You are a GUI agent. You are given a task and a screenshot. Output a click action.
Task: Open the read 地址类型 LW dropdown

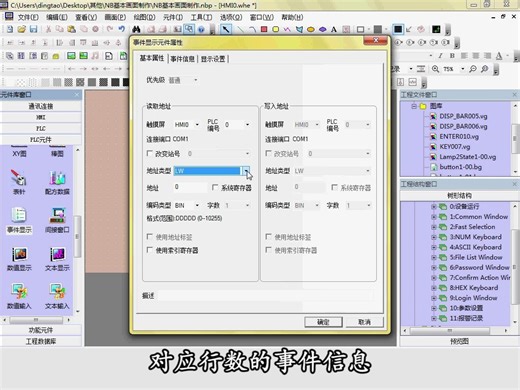pos(246,171)
